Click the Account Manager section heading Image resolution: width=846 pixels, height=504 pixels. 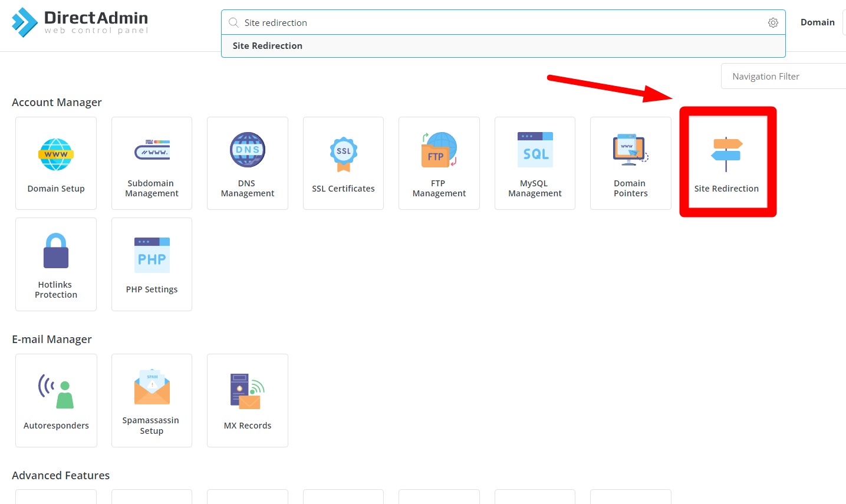[x=57, y=103]
